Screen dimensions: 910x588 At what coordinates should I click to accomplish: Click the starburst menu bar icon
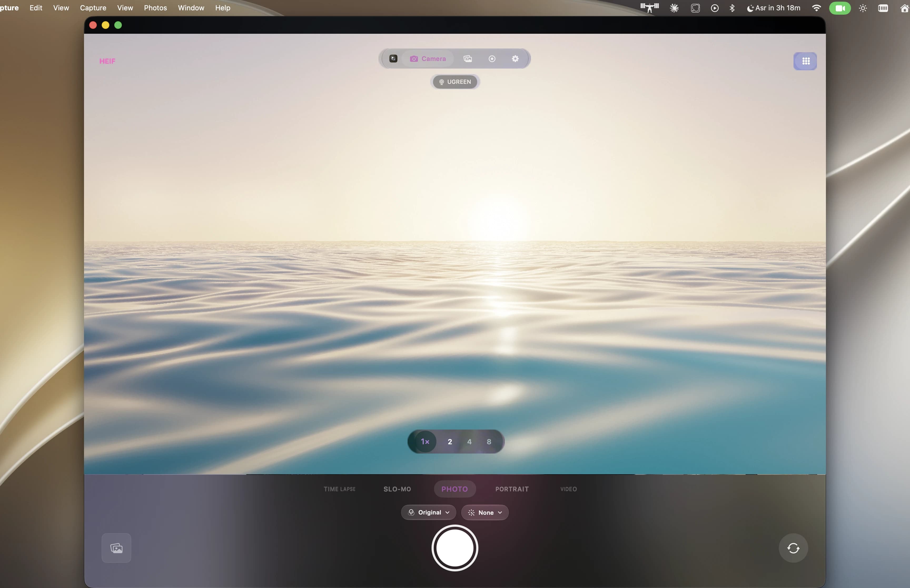pyautogui.click(x=674, y=8)
